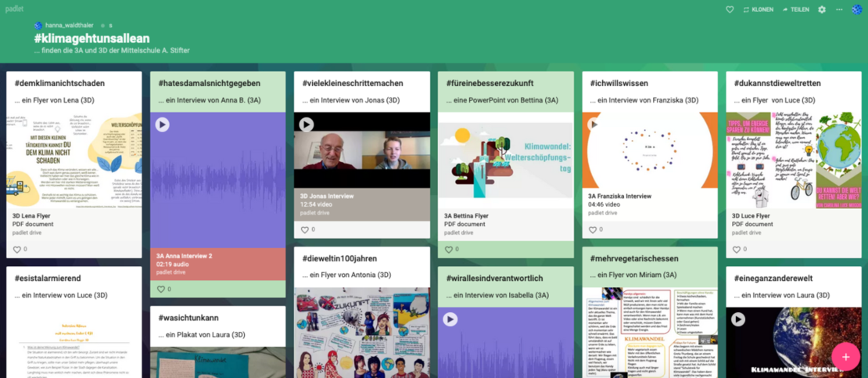The height and width of the screenshot is (378, 868).
Task: Open the Antonia flyer image in #dieweltin100jahren
Action: pos(362,333)
